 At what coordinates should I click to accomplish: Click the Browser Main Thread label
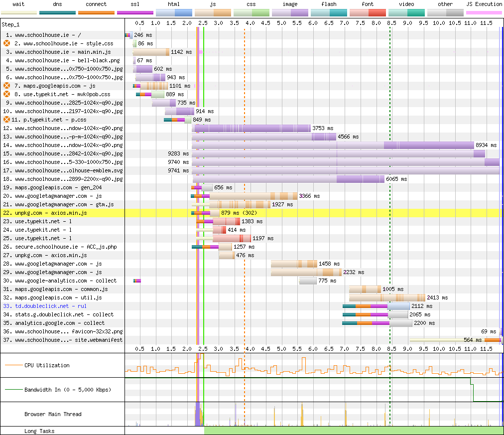pyautogui.click(x=53, y=414)
